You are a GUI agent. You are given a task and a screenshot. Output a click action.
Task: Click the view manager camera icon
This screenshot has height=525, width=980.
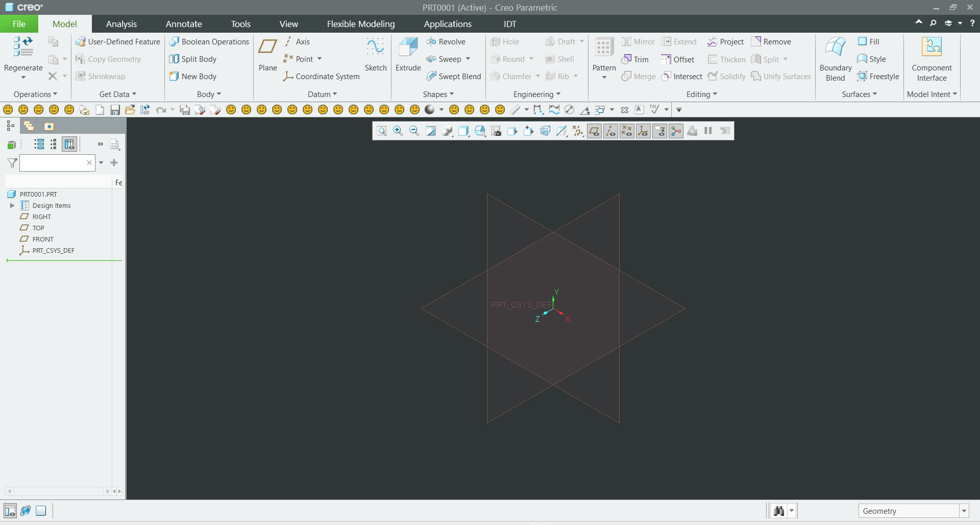click(496, 131)
